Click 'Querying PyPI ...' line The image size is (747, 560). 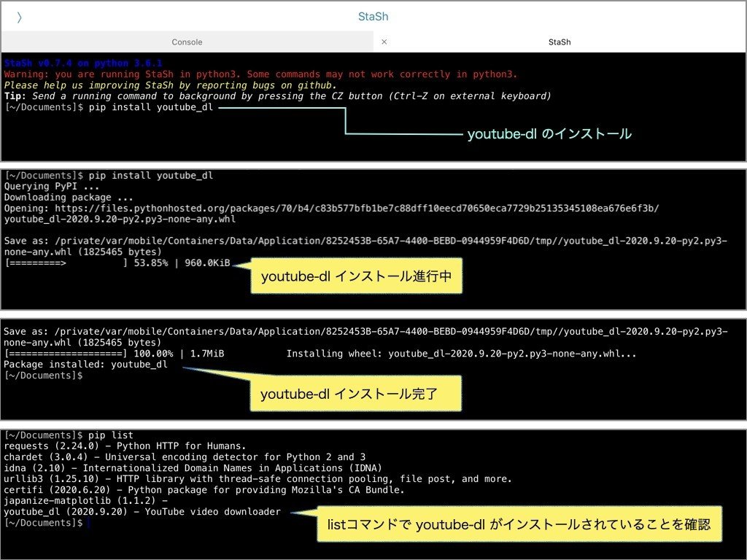52,186
